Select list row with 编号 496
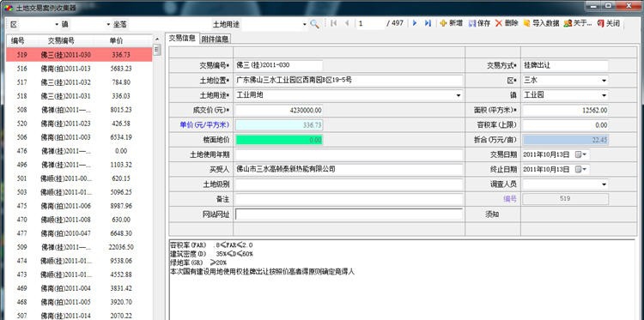644x320 pixels. [79, 165]
